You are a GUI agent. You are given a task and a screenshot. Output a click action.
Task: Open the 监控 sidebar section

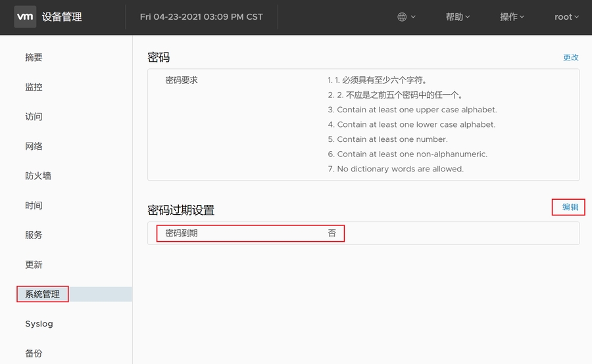(34, 87)
